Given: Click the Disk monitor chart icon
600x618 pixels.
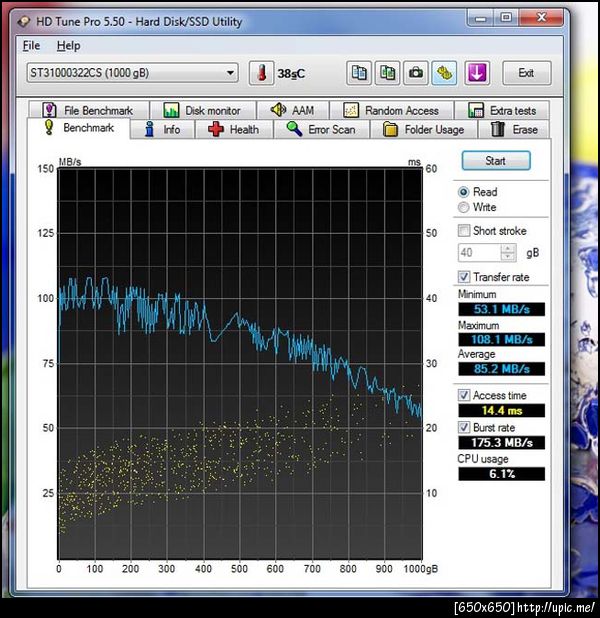Looking at the screenshot, I should pos(171,110).
